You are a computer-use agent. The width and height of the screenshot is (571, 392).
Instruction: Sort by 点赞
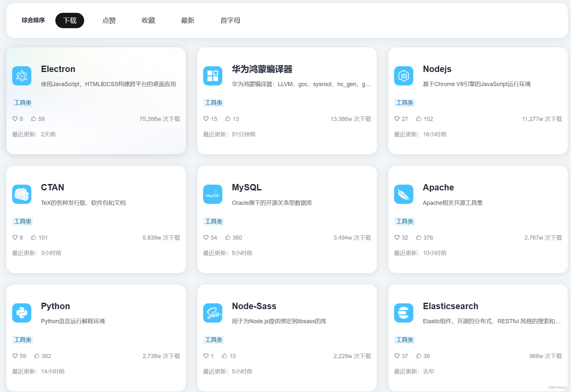pos(109,20)
